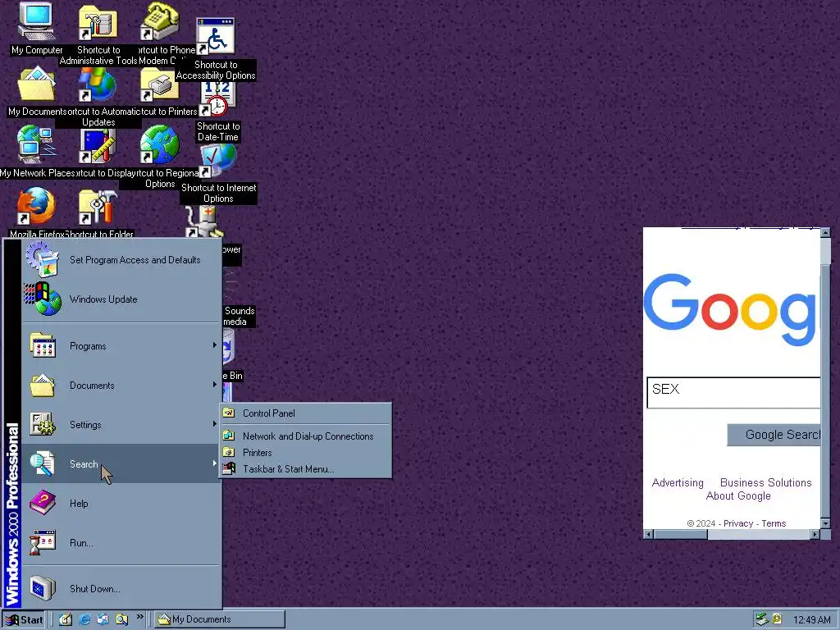
Task: Focus the Google search input field
Action: tap(733, 393)
